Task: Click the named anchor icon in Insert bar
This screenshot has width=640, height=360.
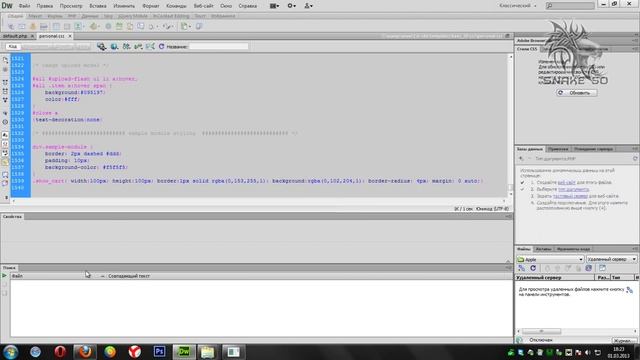Action: (x=33, y=27)
